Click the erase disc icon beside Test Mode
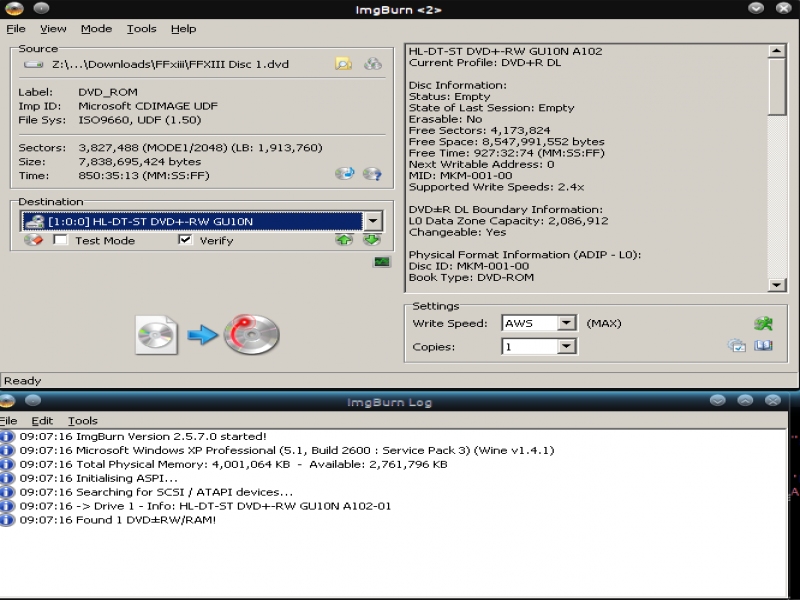800x600 pixels. [x=33, y=240]
